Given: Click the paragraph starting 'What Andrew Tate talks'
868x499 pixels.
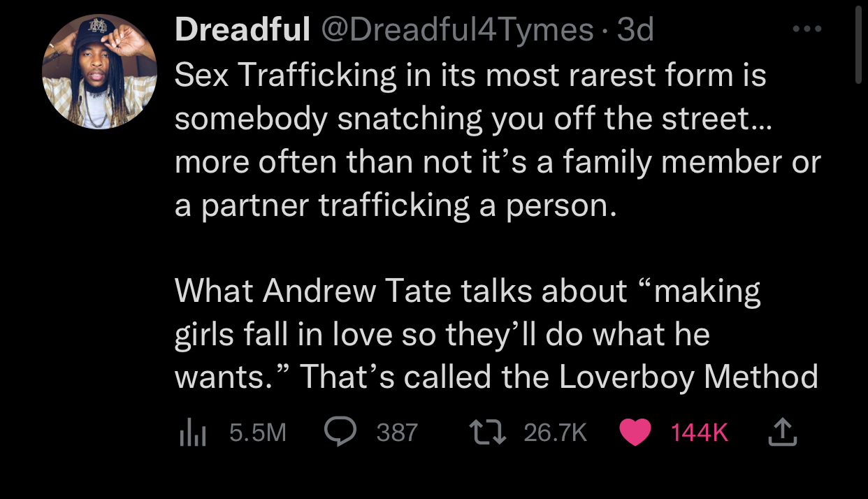Looking at the screenshot, I should [x=496, y=333].
